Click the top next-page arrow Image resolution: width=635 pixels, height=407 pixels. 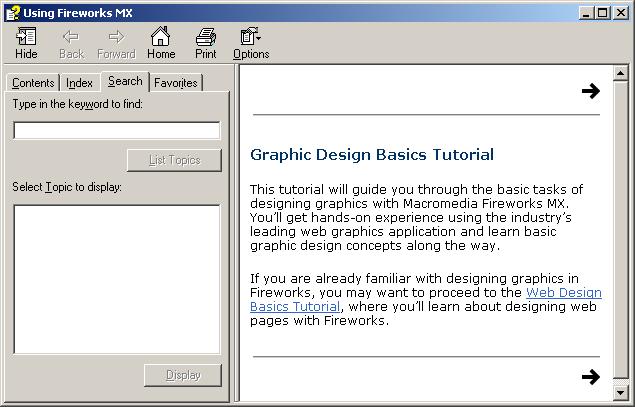tap(590, 91)
